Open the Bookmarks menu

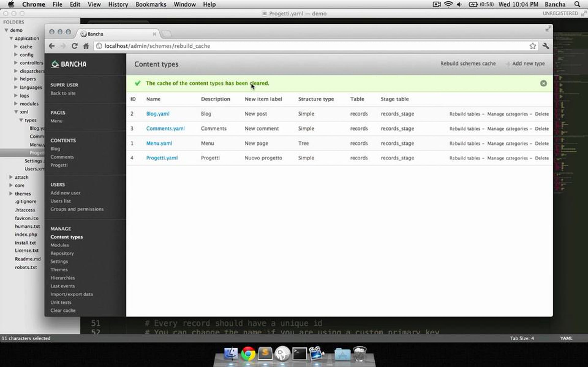click(x=151, y=4)
